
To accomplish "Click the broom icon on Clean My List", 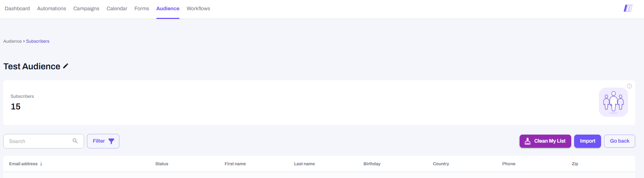I will [x=527, y=141].
